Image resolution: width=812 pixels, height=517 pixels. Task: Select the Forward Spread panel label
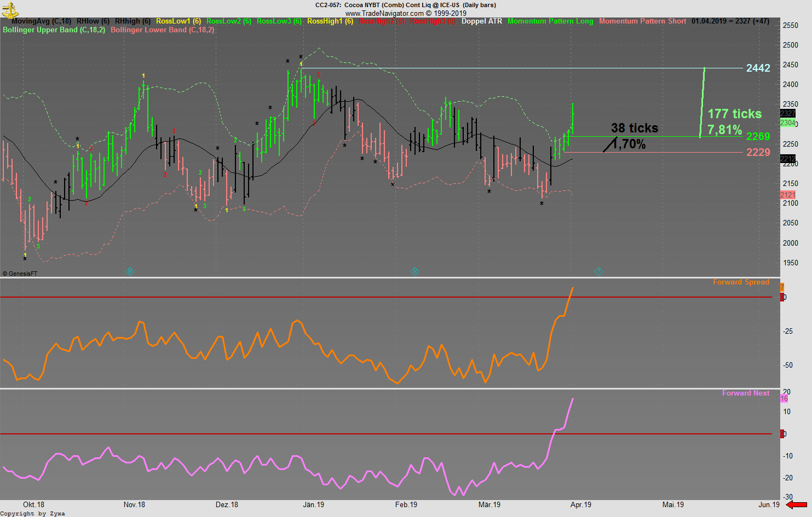(x=741, y=282)
